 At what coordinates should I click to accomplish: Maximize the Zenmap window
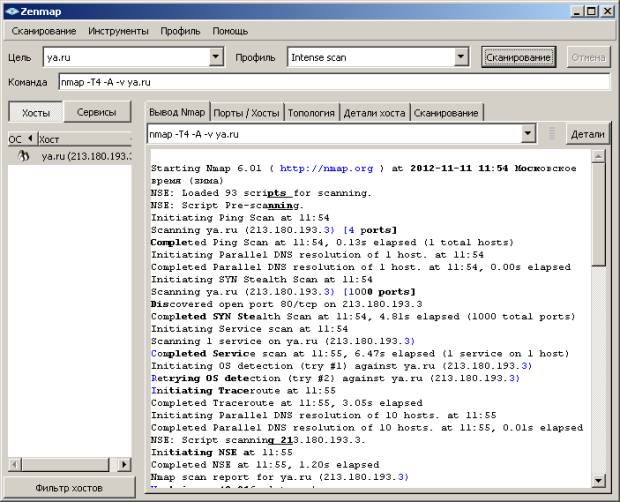point(592,11)
